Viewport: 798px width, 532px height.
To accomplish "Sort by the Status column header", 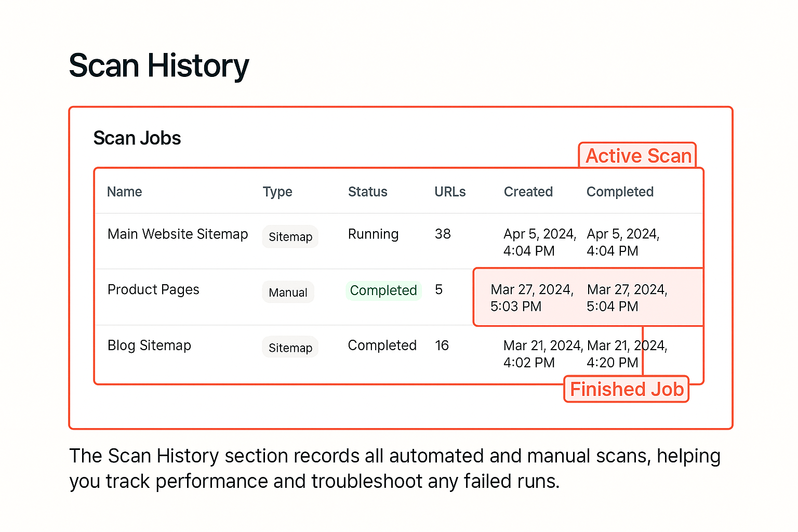I will pyautogui.click(x=367, y=192).
